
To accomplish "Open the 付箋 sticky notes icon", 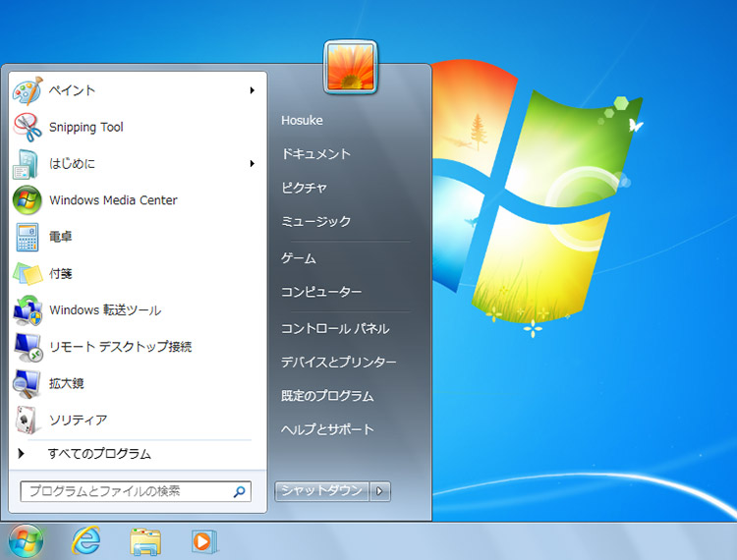I will [27, 273].
